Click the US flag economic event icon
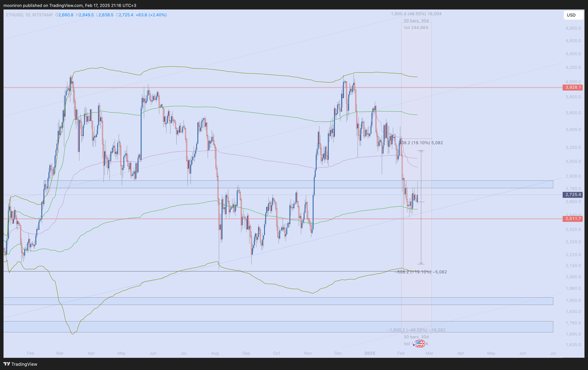 pos(420,344)
